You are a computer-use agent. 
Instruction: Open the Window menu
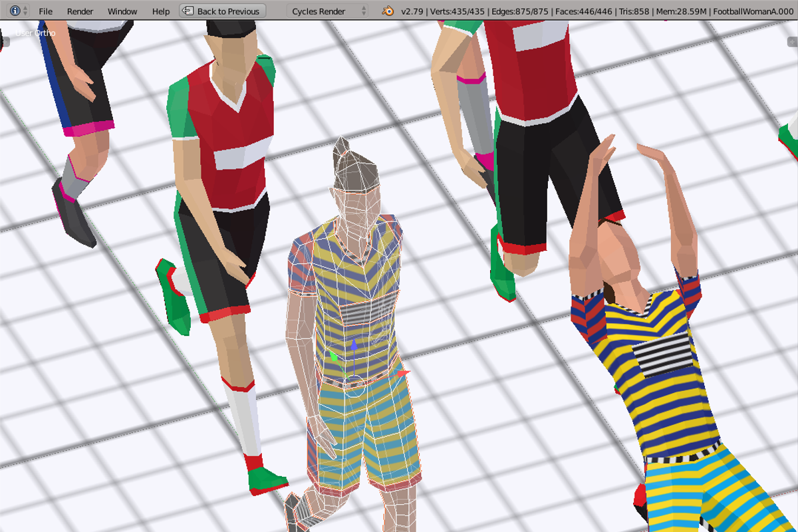coord(122,11)
